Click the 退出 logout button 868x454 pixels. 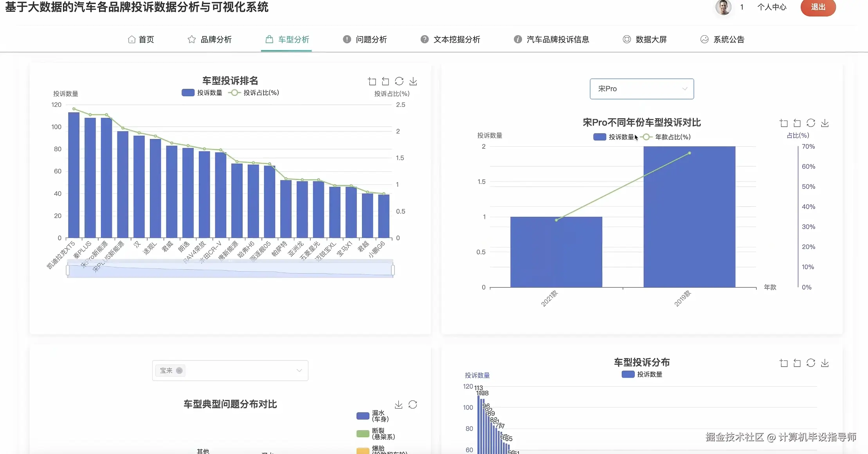point(818,7)
